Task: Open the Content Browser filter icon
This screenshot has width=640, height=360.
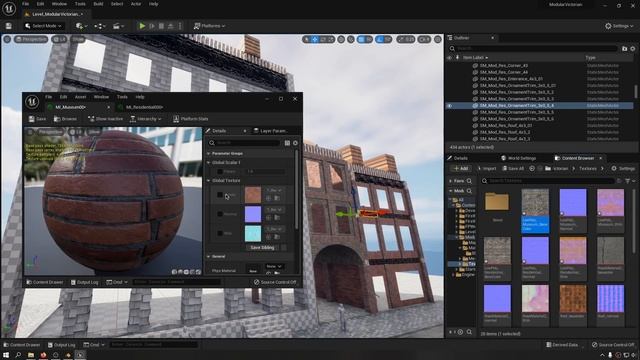Action: 628,181
